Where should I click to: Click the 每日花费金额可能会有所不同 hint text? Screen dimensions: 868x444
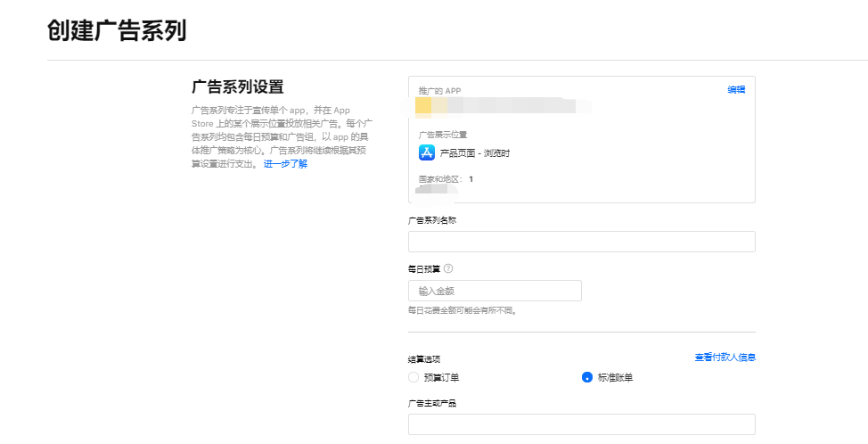[x=463, y=311]
